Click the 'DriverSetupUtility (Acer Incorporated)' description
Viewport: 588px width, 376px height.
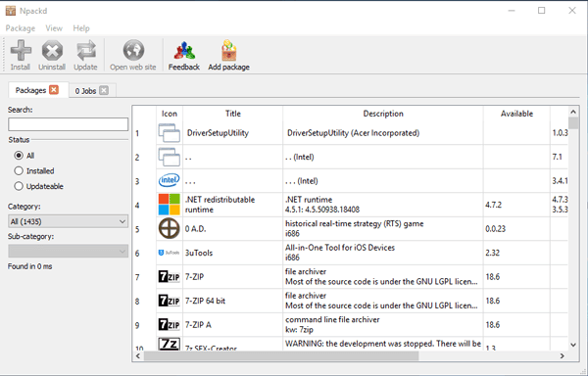click(x=353, y=133)
